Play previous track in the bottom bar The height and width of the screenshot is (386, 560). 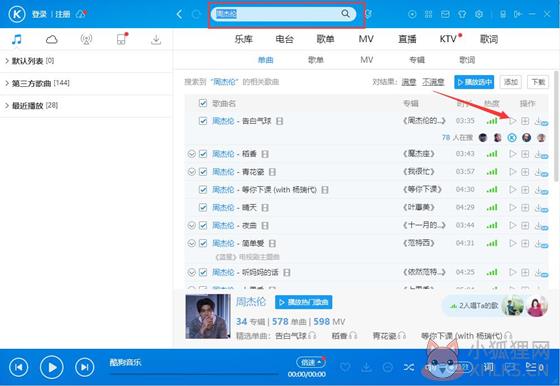click(x=19, y=367)
